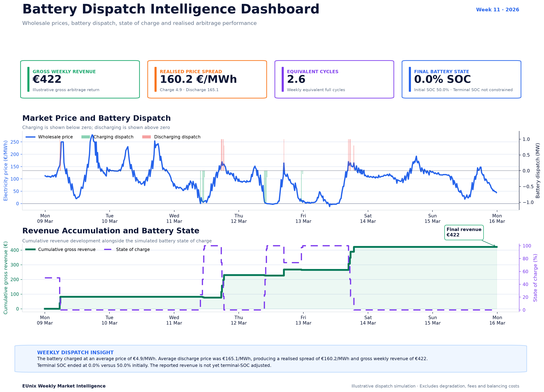Click the red Discharging dispatch legend swatch
The width and height of the screenshot is (544, 392).
pyautogui.click(x=147, y=137)
